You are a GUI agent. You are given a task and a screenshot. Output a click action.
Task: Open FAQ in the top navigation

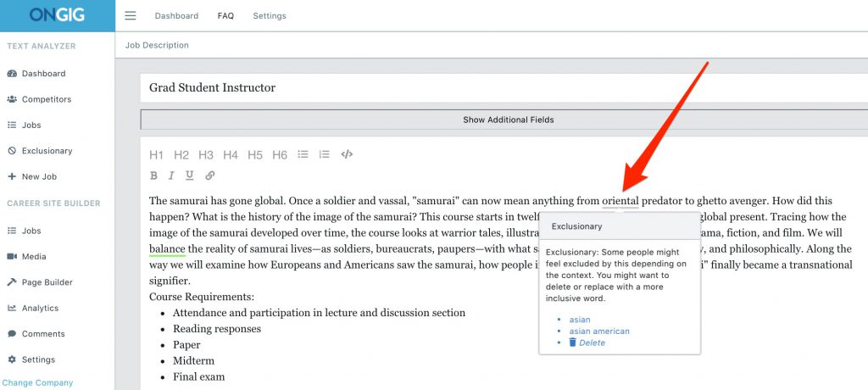(x=225, y=16)
